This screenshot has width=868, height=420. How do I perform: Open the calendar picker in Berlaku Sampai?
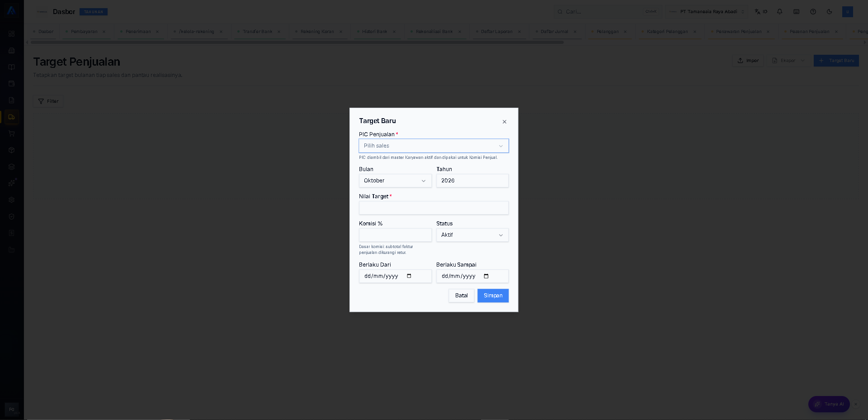click(x=486, y=276)
